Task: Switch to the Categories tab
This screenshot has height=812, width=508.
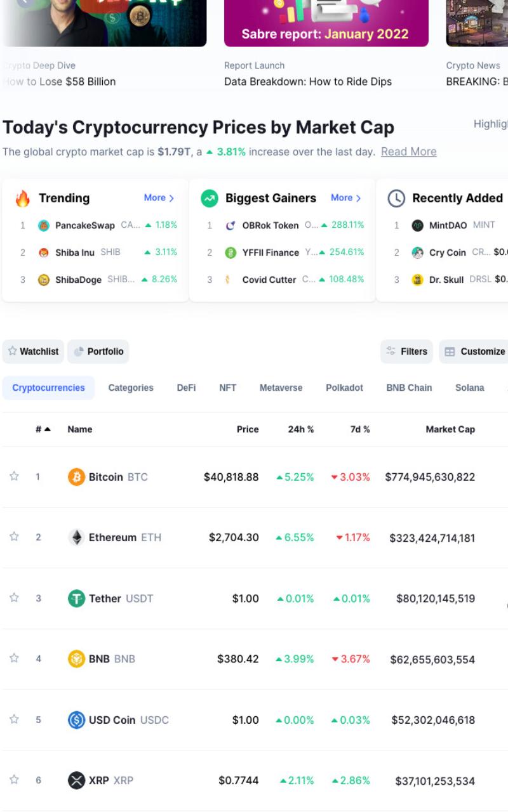Action: pos(131,388)
